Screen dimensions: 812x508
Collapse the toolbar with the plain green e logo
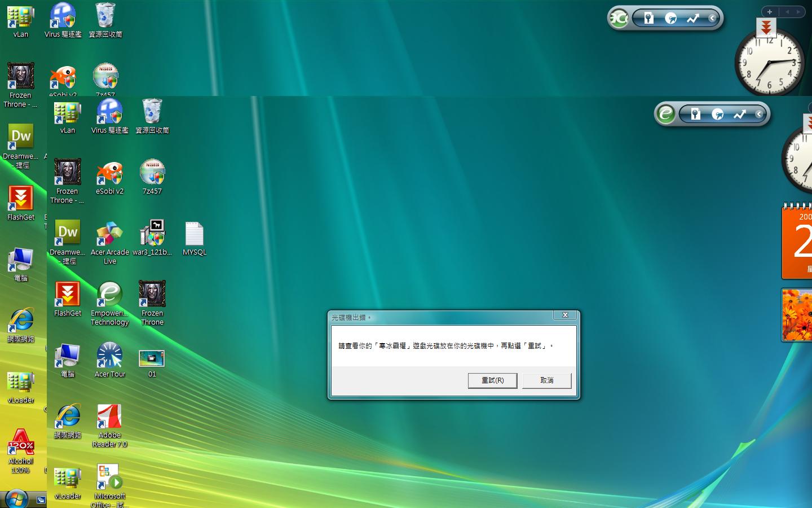(759, 115)
